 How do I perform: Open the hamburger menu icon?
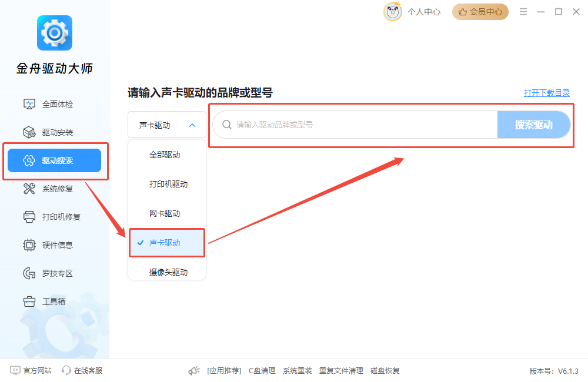pyautogui.click(x=523, y=12)
